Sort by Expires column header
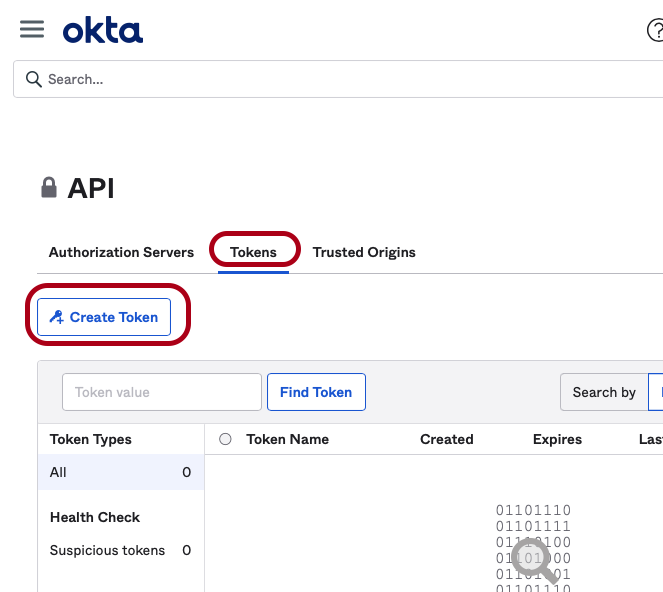The height and width of the screenshot is (592, 663). tap(557, 439)
